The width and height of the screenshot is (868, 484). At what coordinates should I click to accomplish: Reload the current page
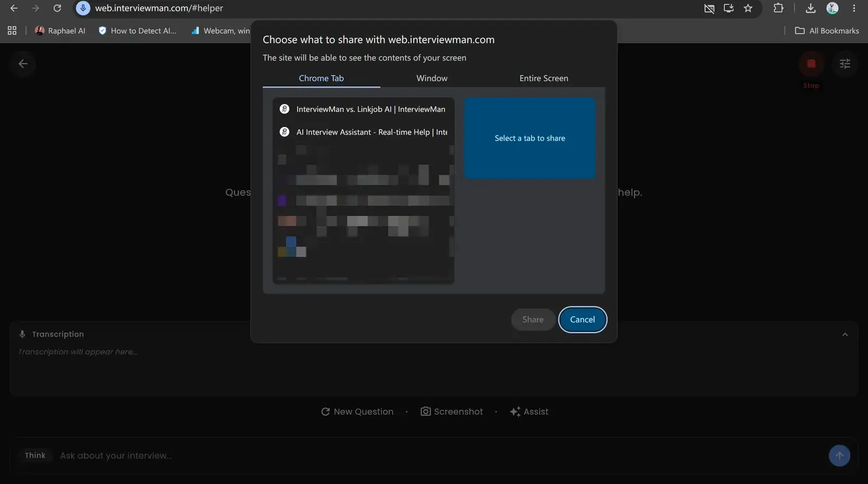click(x=57, y=8)
